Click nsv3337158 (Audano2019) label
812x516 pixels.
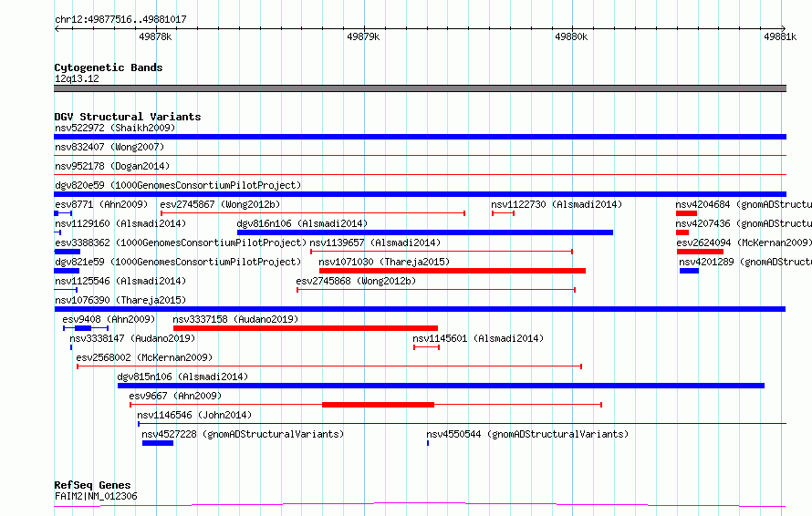235,319
